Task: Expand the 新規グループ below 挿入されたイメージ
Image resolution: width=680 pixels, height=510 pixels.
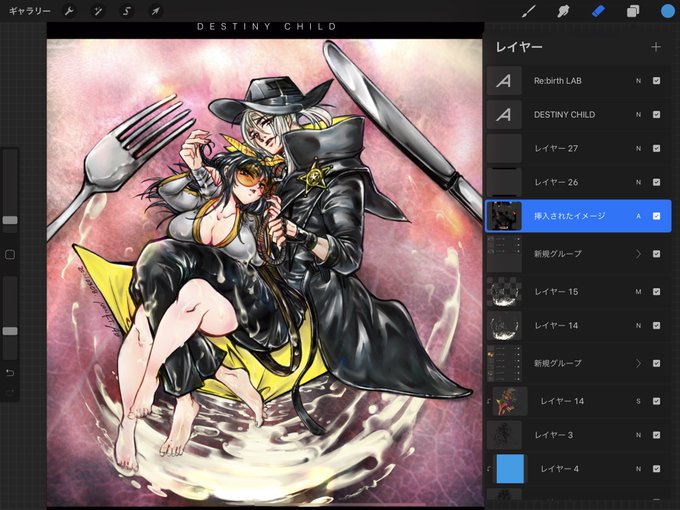Action: (x=638, y=254)
